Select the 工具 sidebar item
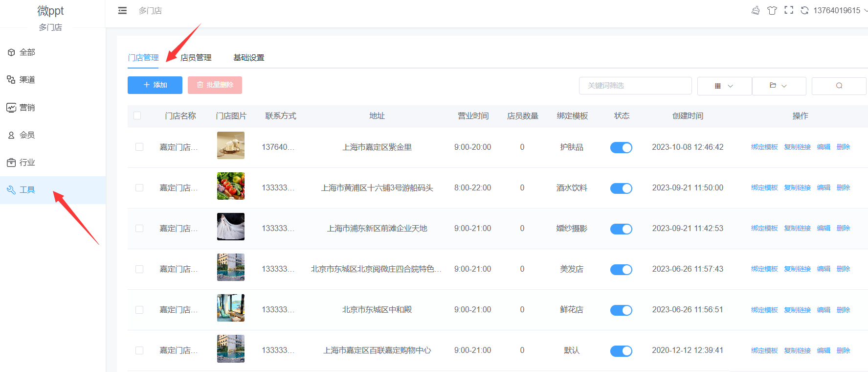This screenshot has width=868, height=372. (53, 190)
